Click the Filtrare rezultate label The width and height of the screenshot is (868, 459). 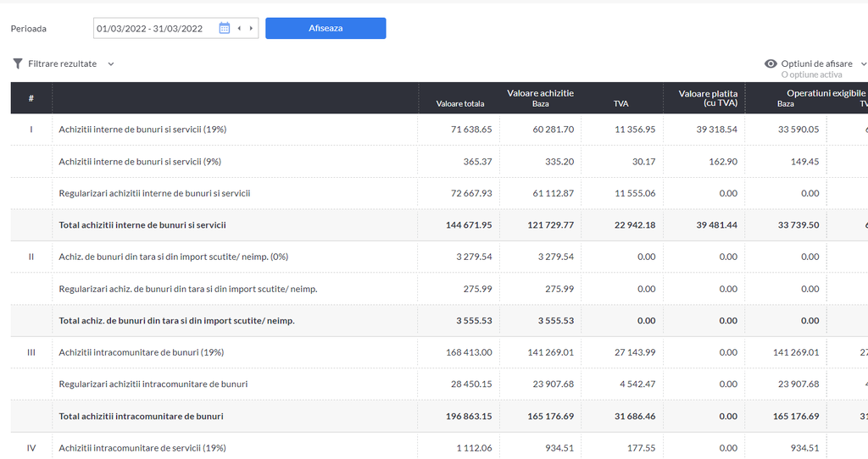[62, 64]
